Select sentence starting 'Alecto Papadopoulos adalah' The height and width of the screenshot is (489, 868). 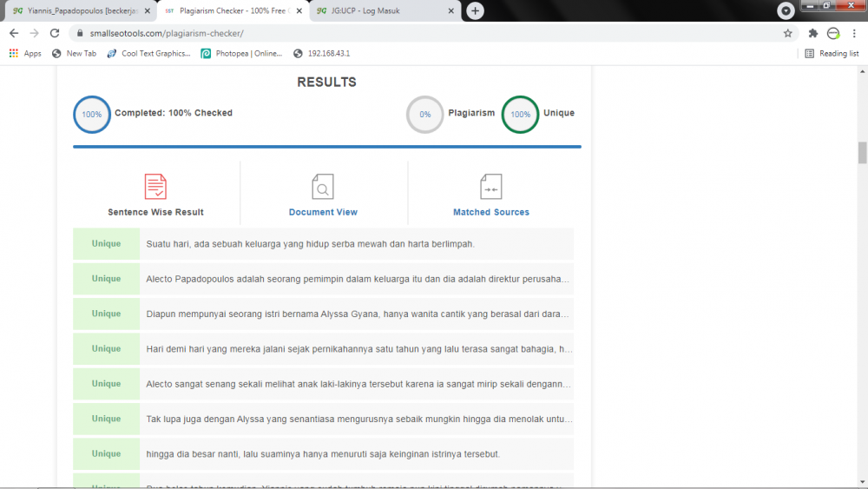(357, 279)
